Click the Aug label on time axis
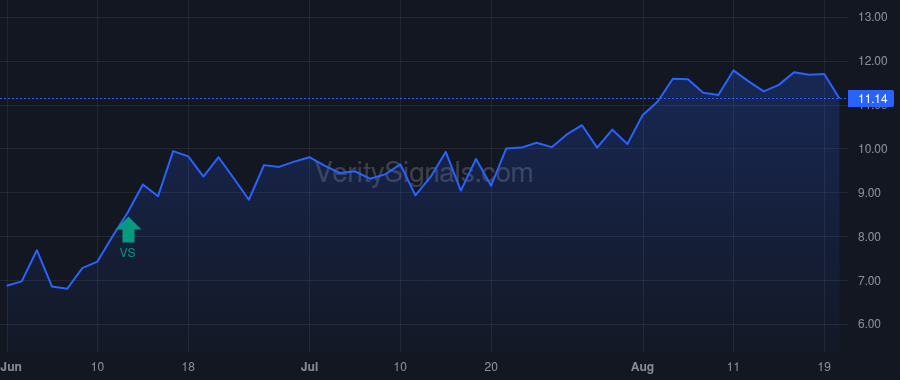The height and width of the screenshot is (380, 900). pos(643,366)
